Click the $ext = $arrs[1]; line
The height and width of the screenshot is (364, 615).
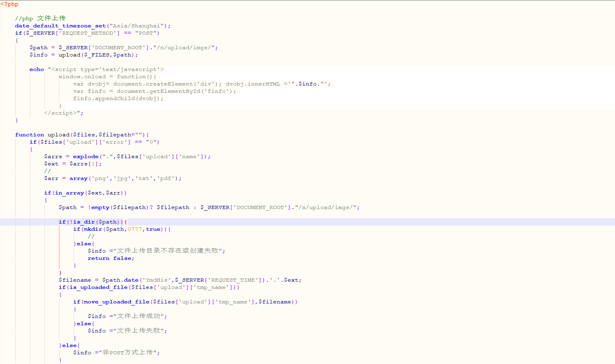[73, 164]
